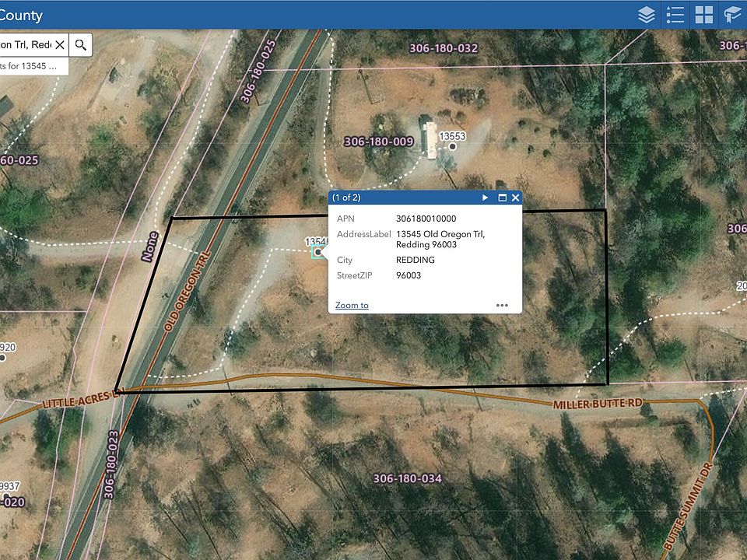This screenshot has width=747, height=560.
Task: Click the BUTTE SUMMIT DR road label
Action: coord(688,506)
